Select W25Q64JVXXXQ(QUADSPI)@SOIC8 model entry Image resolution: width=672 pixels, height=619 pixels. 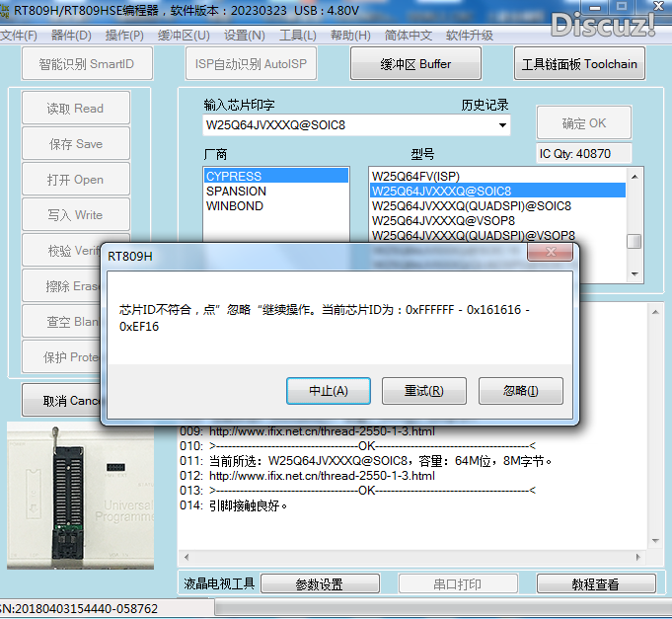(497, 205)
